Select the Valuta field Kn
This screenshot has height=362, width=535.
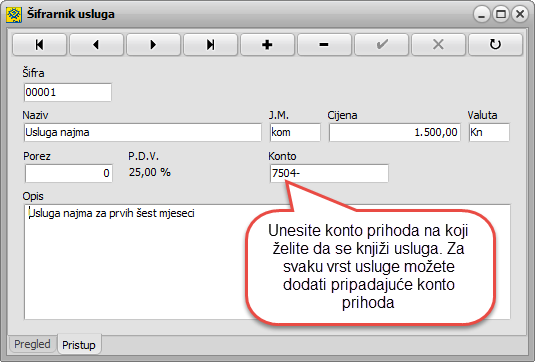(x=489, y=132)
